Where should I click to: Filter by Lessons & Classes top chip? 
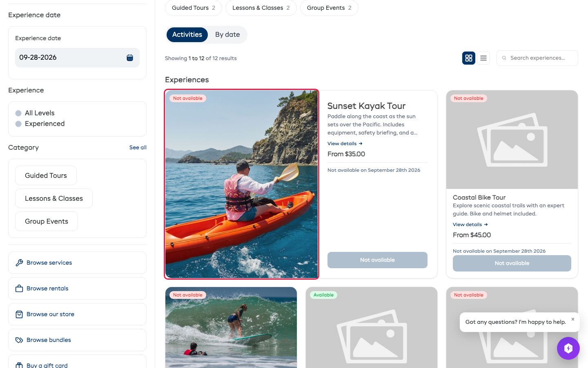(x=261, y=8)
